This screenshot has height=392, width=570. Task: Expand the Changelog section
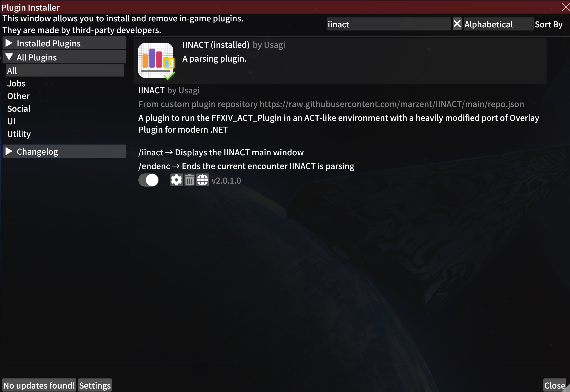click(x=64, y=151)
